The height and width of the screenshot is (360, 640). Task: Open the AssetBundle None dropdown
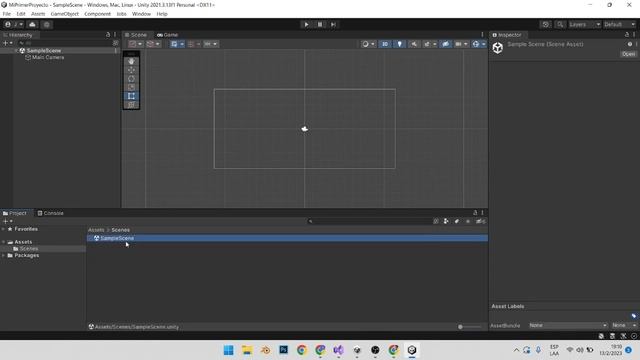567,325
